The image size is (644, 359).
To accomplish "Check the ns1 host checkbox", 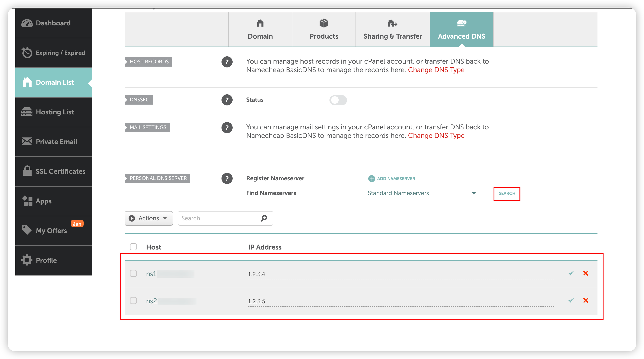I will 133,273.
